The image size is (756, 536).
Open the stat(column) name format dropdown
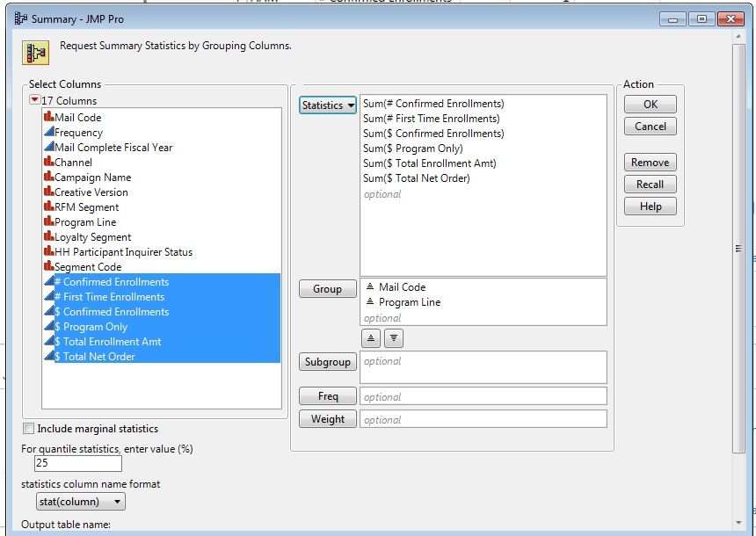pyautogui.click(x=81, y=502)
